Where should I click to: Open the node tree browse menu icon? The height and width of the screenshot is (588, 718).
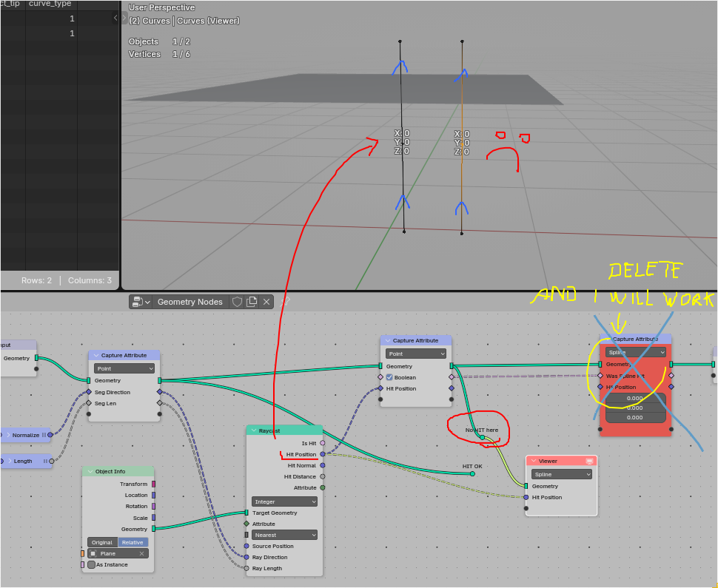141,302
